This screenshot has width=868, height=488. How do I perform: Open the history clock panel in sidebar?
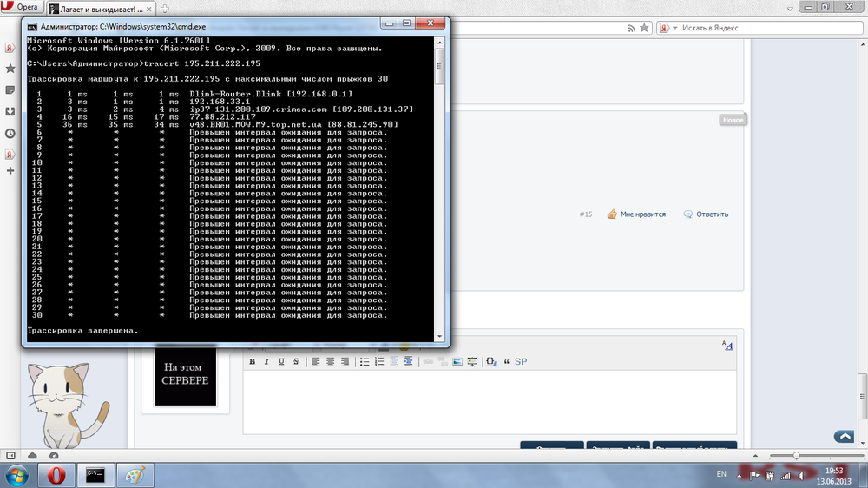(10, 133)
